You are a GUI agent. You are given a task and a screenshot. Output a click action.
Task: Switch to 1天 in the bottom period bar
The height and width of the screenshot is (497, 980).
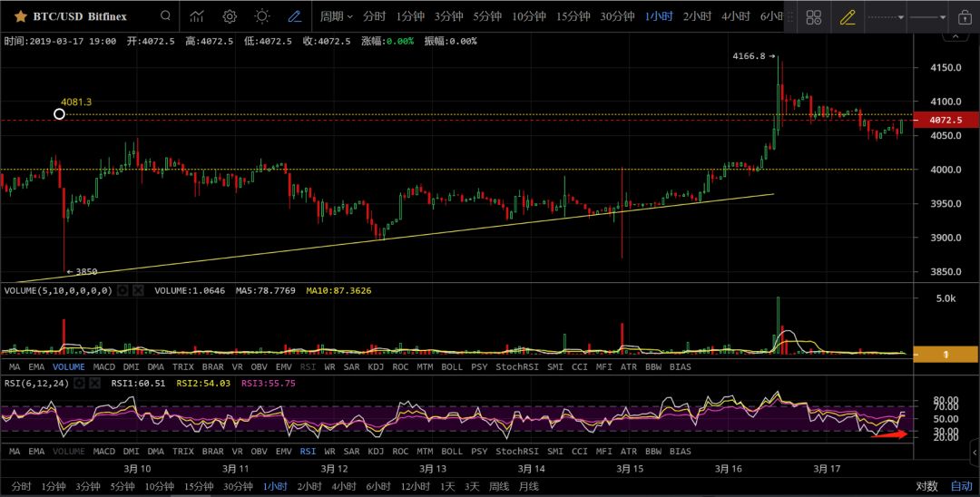pos(447,486)
